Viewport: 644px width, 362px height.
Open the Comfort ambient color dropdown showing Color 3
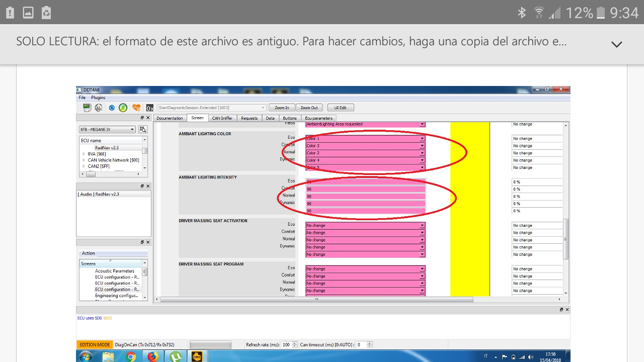[365, 146]
